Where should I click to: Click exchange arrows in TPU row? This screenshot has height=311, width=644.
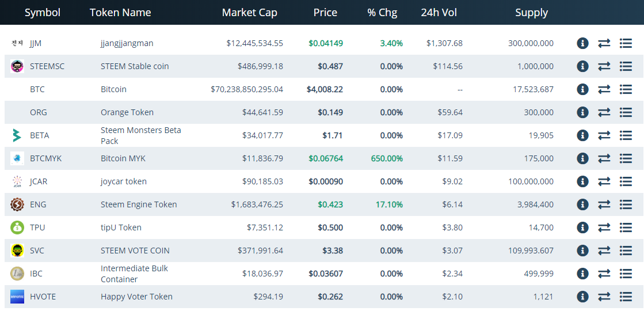point(604,227)
